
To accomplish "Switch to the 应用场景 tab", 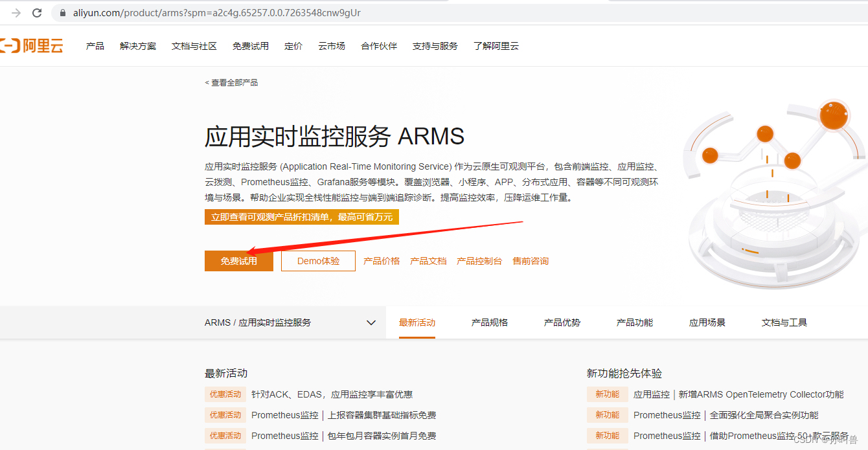I will pos(707,322).
